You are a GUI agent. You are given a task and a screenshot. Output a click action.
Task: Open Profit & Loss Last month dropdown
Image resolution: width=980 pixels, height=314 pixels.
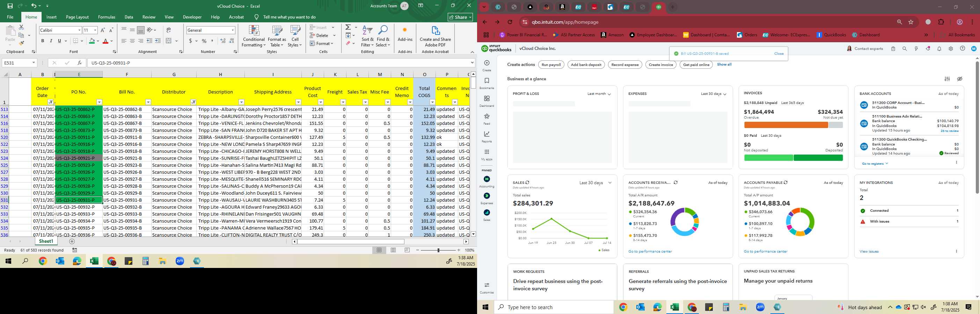pos(599,94)
